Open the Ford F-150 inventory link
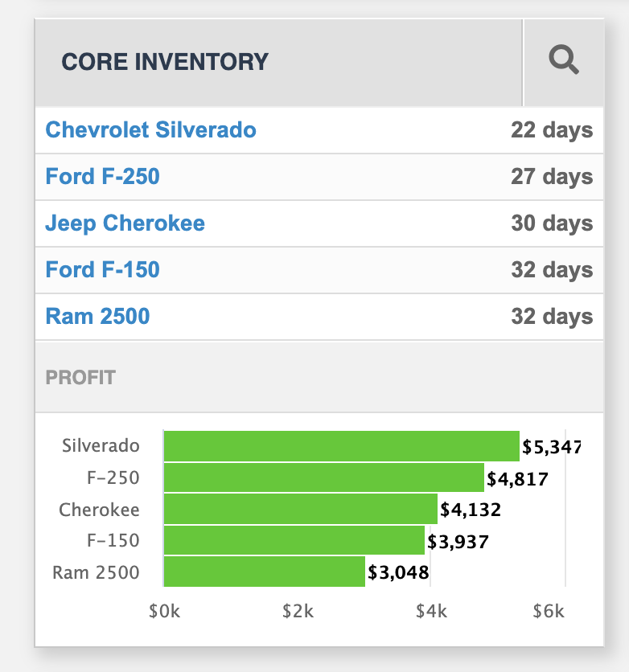 (102, 270)
